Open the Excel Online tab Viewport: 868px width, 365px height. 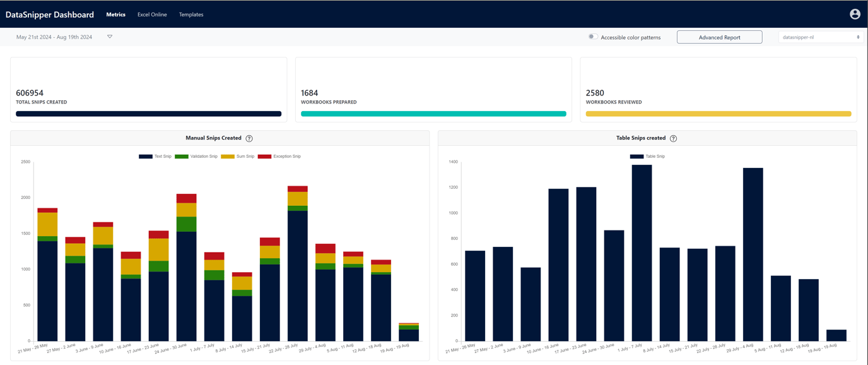tap(152, 15)
